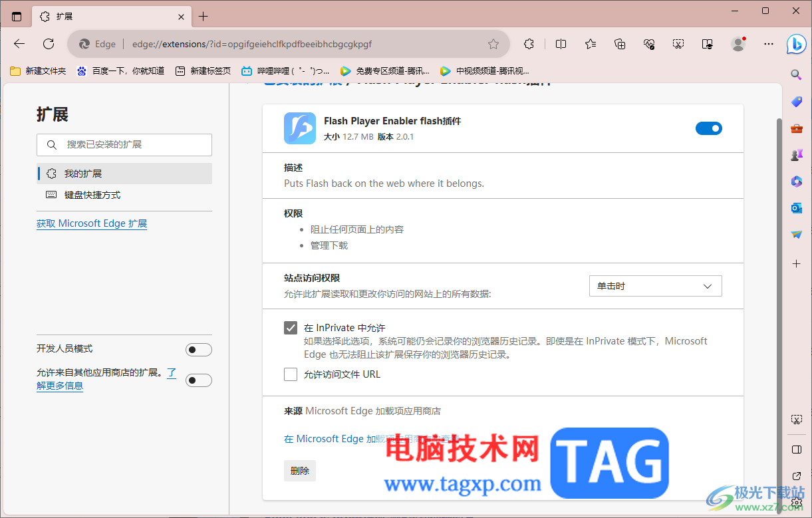Open the tab actions menu icon
Viewport: 812px width, 518px height.
click(x=17, y=17)
